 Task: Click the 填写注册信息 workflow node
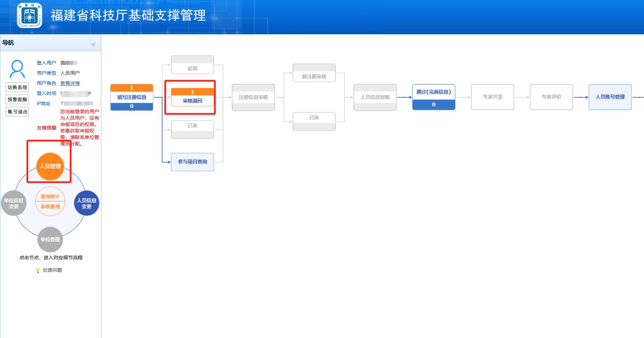[x=132, y=97]
